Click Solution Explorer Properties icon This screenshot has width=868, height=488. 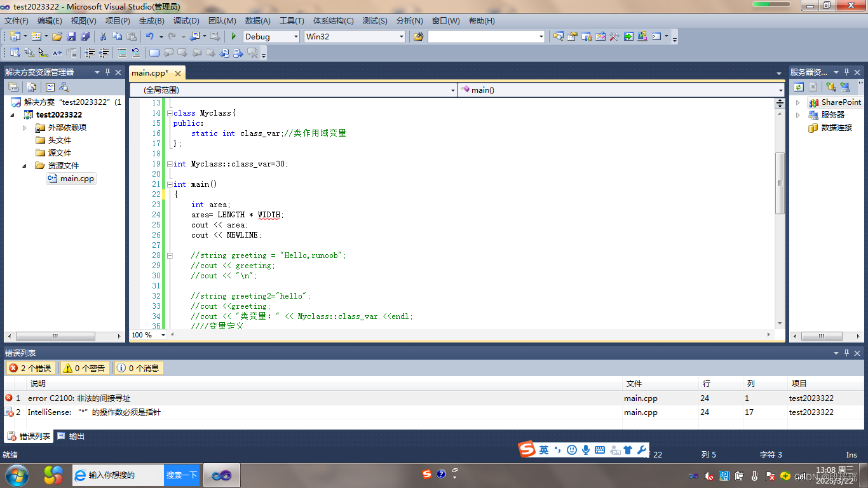click(x=13, y=87)
